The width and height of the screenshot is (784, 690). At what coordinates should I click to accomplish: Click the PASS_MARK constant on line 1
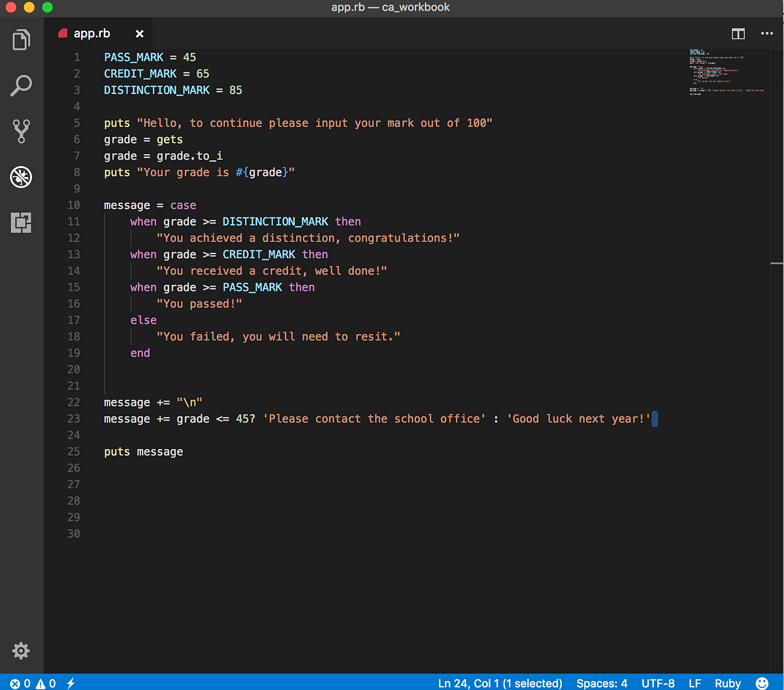[133, 57]
